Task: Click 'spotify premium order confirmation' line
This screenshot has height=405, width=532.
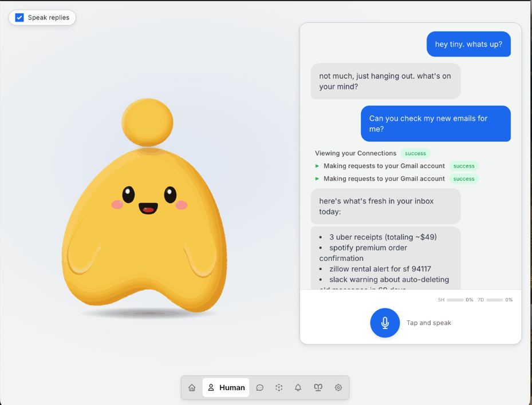Action: 363,253
